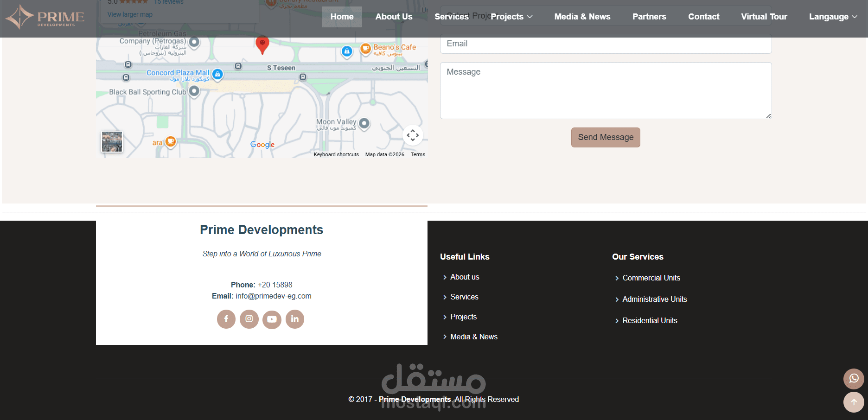Select the Moon Valley map marker
The height and width of the screenshot is (420, 868).
click(364, 123)
